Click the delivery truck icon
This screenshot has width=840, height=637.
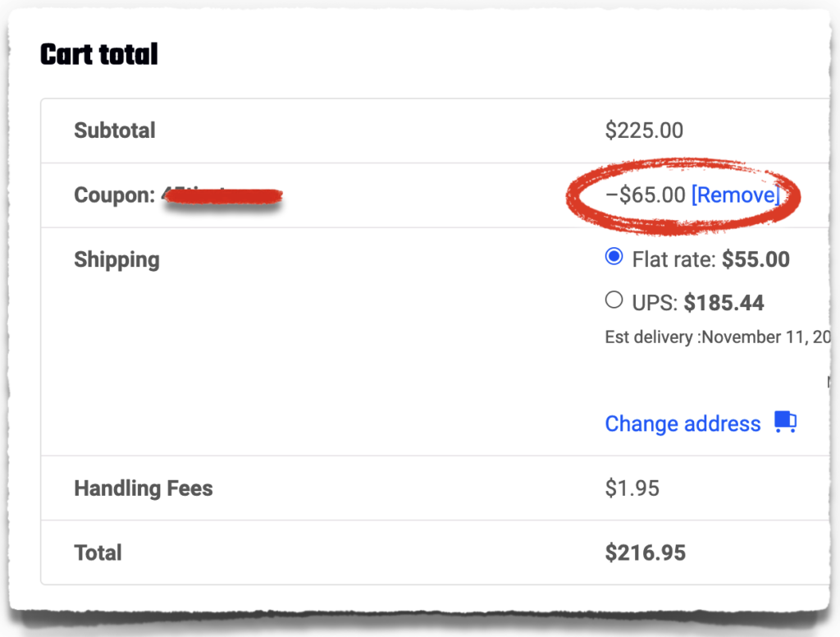(x=785, y=422)
